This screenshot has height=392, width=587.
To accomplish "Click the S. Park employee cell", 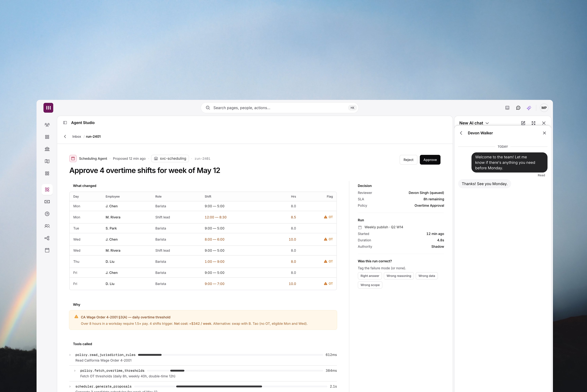I will point(111,228).
